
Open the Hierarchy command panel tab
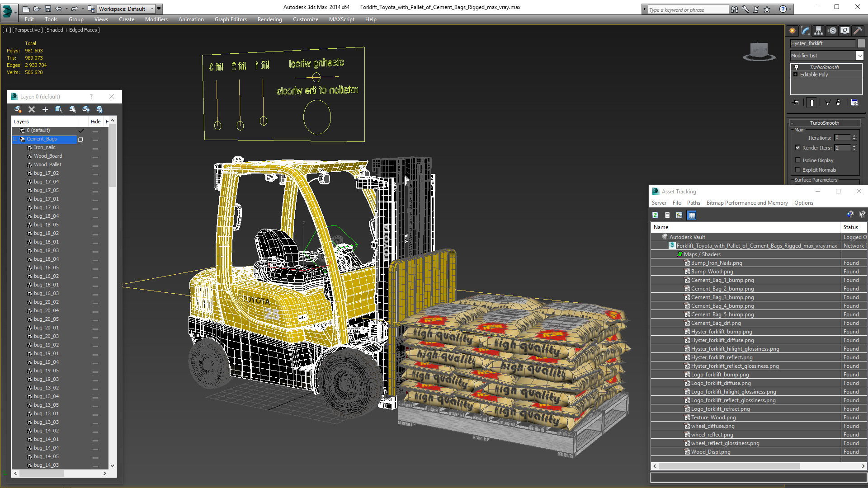click(x=819, y=31)
